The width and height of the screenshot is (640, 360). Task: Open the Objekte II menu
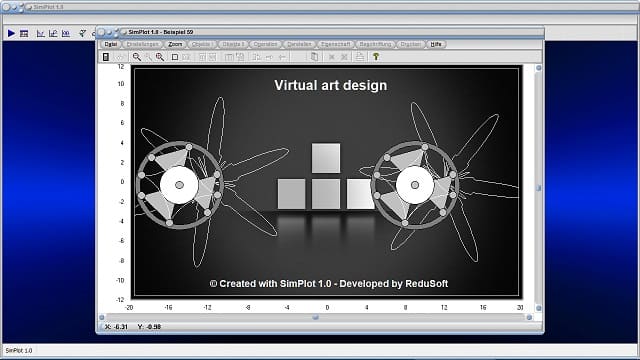pos(233,44)
